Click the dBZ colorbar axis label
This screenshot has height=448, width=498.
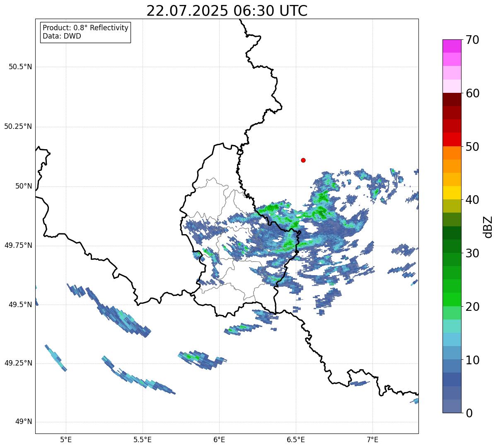[x=488, y=227]
